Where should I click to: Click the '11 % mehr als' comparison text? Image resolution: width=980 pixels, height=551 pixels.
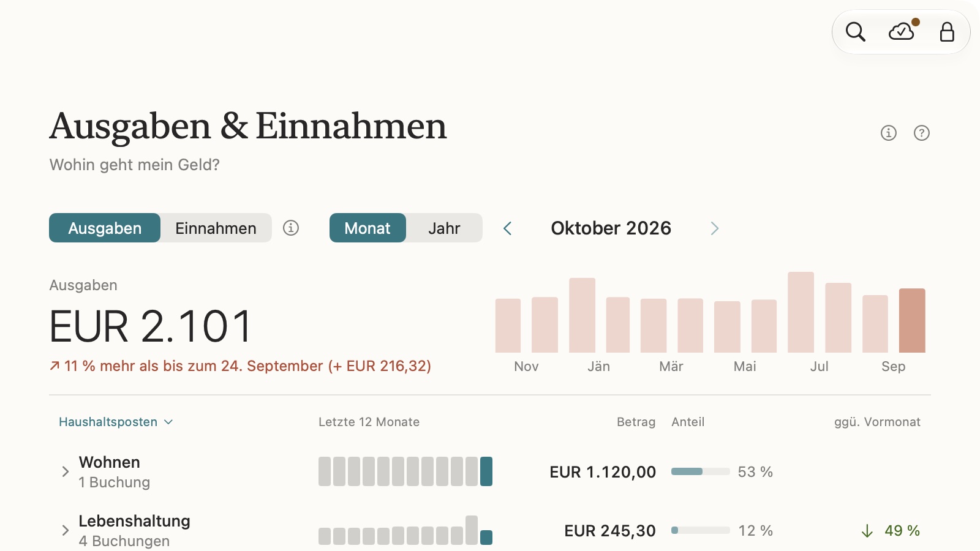click(x=240, y=366)
